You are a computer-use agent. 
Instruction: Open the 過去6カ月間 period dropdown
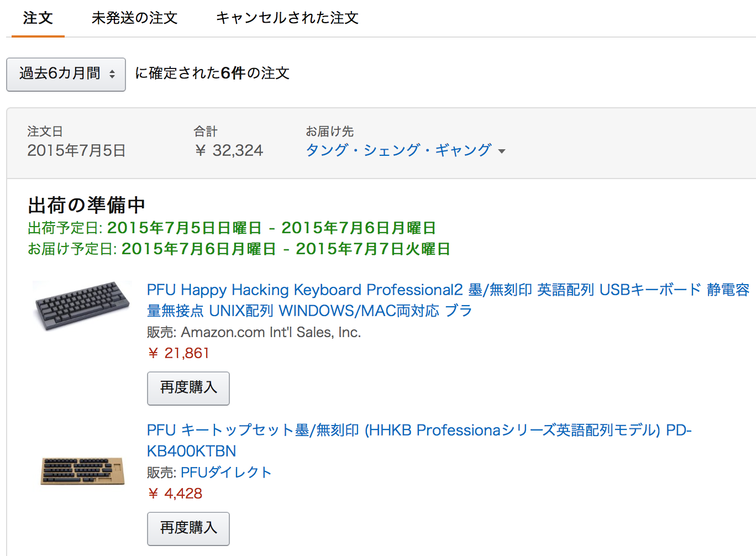coord(66,74)
